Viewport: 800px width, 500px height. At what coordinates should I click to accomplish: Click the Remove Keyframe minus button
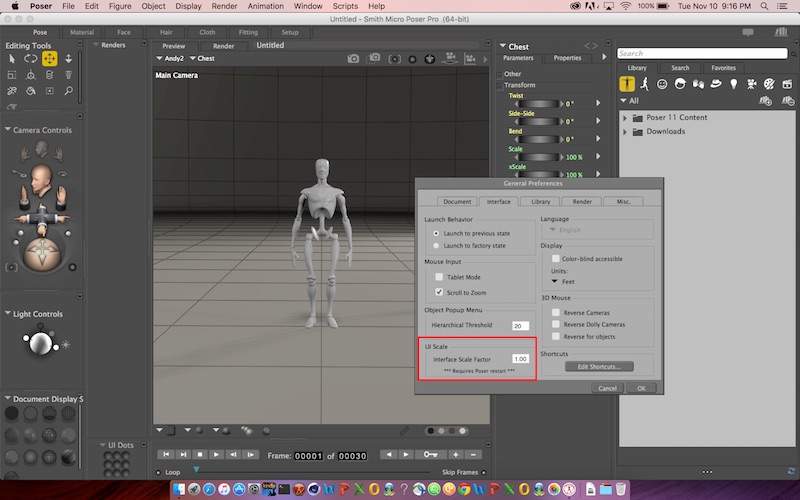[473, 455]
